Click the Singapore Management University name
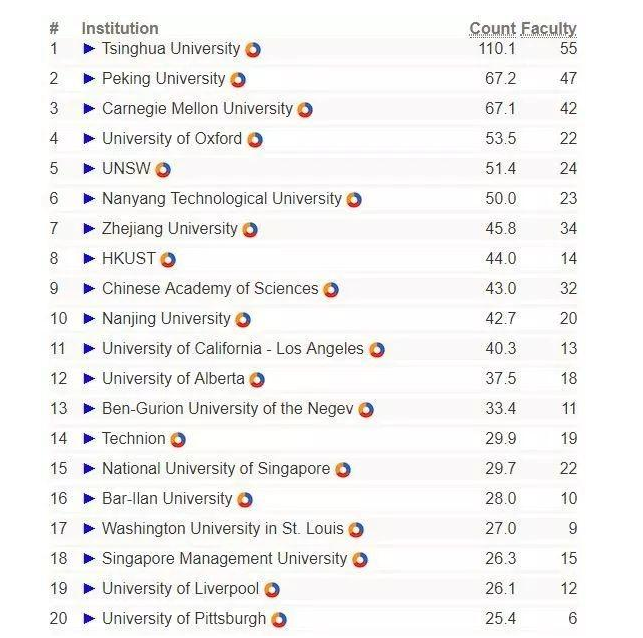The width and height of the screenshot is (643, 638). [224, 559]
